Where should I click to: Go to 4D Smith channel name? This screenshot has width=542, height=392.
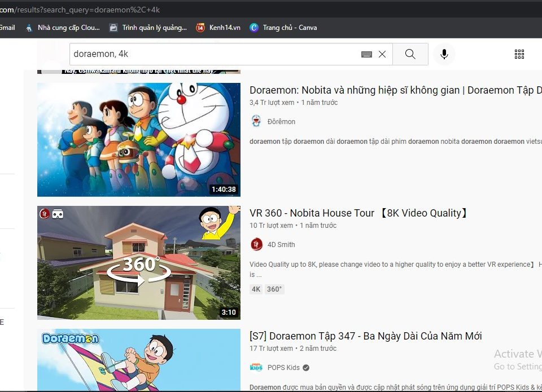coord(281,245)
